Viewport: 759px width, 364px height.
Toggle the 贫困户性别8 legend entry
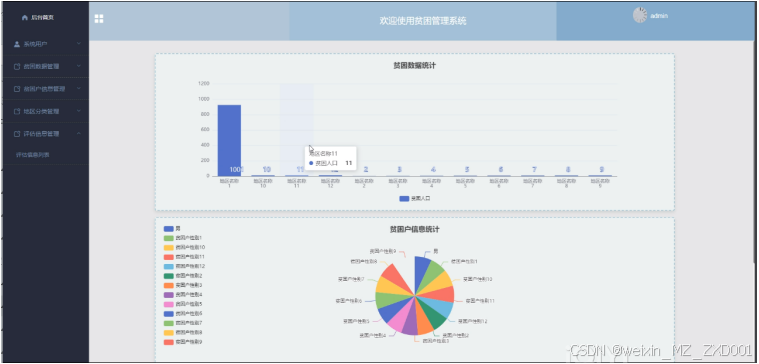pos(182,333)
